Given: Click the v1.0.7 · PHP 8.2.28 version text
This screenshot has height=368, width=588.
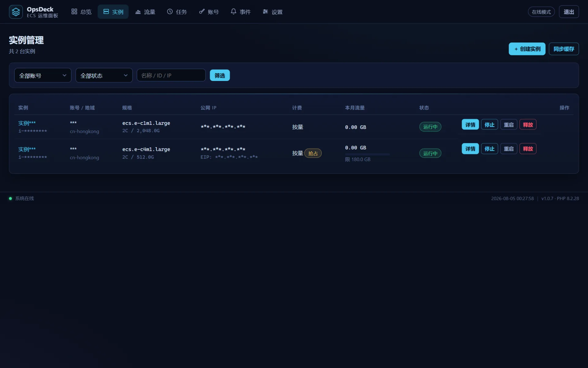Looking at the screenshot, I should [x=560, y=198].
